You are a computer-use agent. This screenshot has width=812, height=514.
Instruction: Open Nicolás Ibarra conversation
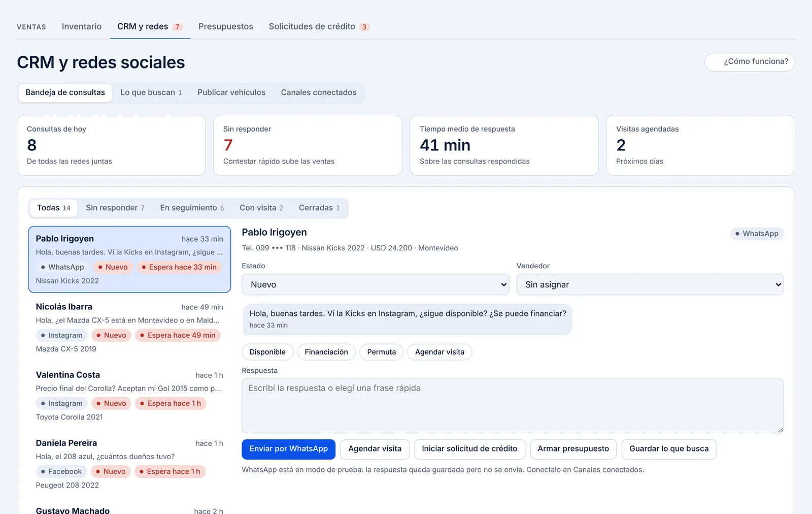129,328
